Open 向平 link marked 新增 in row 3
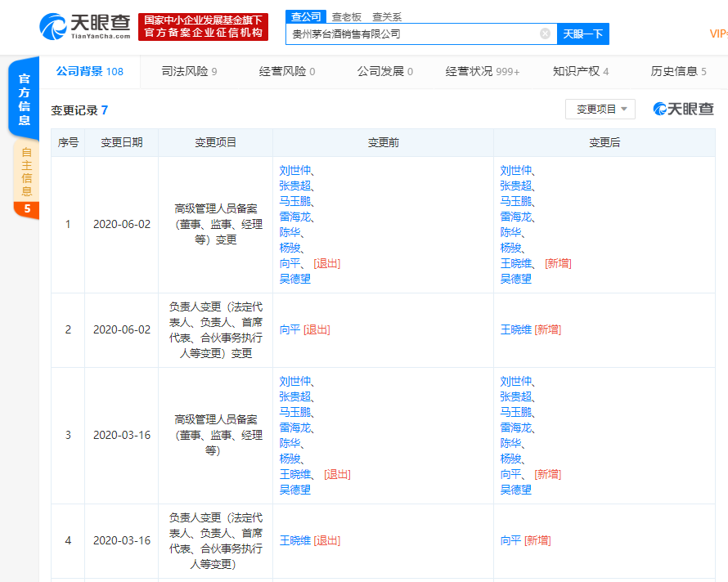This screenshot has height=582, width=728. 510,474
